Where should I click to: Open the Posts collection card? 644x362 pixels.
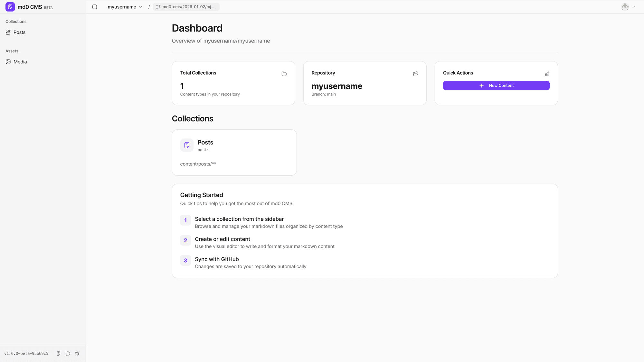[x=234, y=153]
